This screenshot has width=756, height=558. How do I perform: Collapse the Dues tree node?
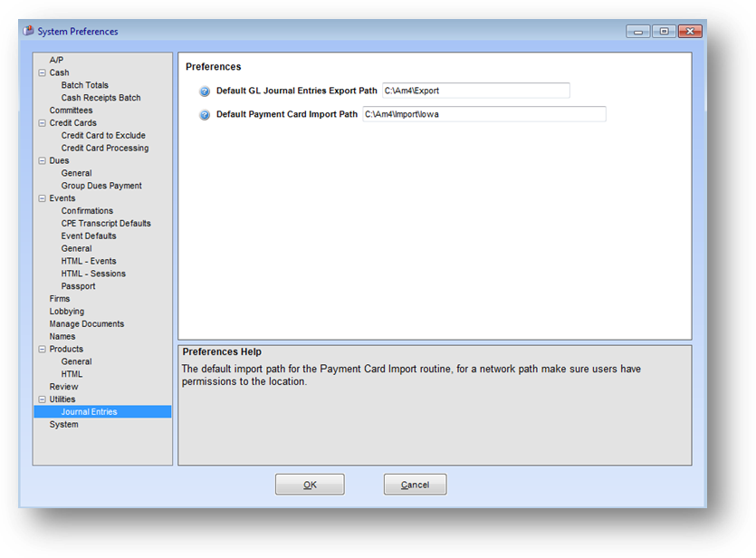click(x=42, y=160)
